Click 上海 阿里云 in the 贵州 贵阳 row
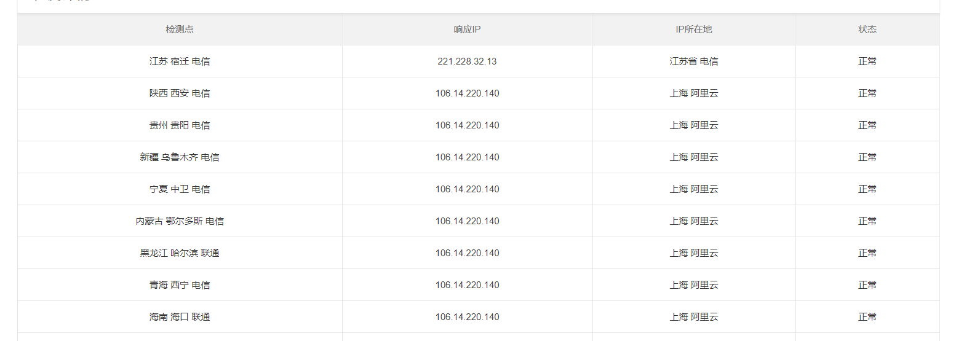 click(694, 125)
